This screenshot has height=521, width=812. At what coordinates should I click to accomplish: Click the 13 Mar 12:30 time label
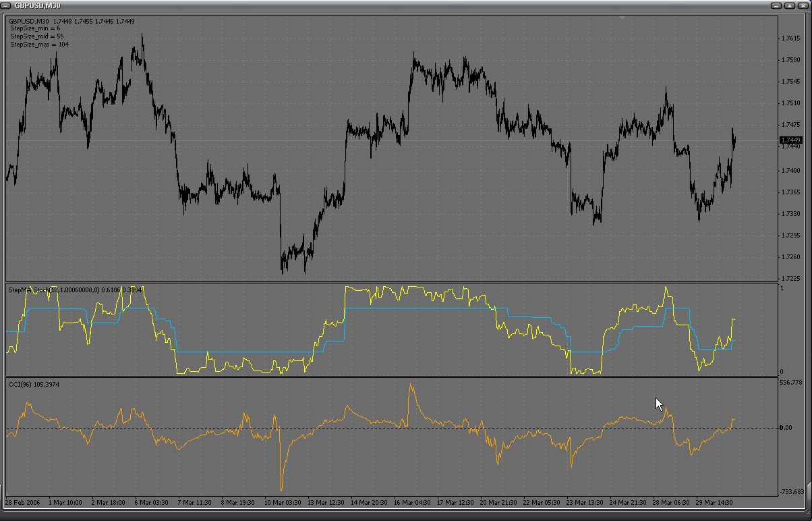pyautogui.click(x=326, y=503)
